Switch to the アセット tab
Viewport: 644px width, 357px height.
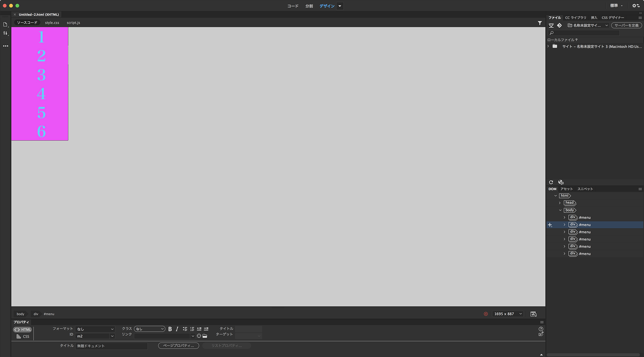click(x=567, y=189)
